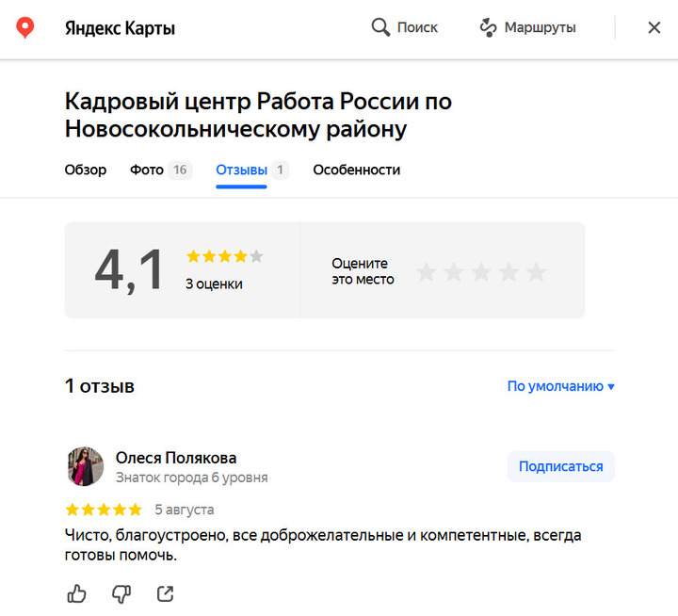Click the 4,1 overall rating score
This screenshot has height=616, width=678.
pyautogui.click(x=129, y=270)
